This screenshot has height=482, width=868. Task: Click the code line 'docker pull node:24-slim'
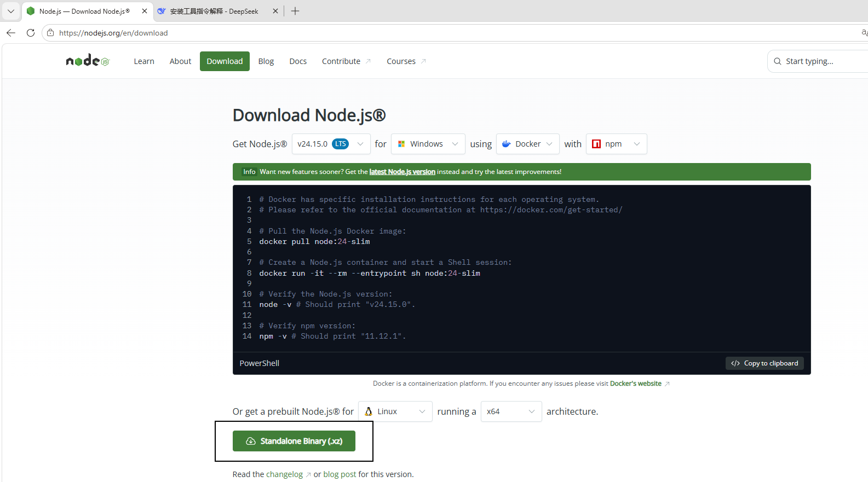pyautogui.click(x=314, y=241)
